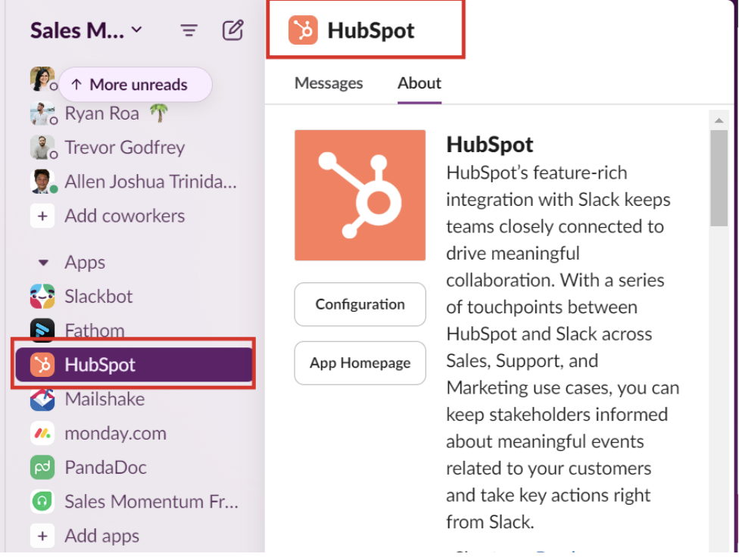Click Add coworkers in sidebar
This screenshot has width=739, height=560.
point(124,216)
